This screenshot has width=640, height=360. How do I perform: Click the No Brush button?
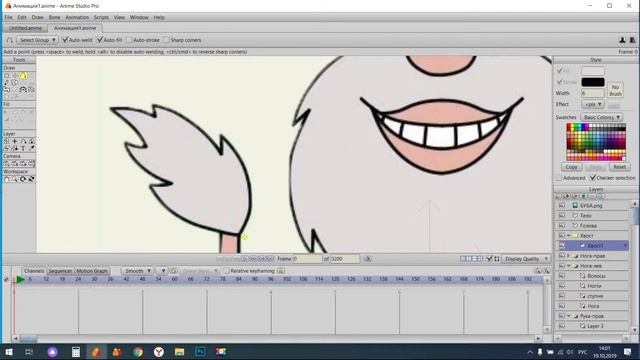pyautogui.click(x=616, y=90)
